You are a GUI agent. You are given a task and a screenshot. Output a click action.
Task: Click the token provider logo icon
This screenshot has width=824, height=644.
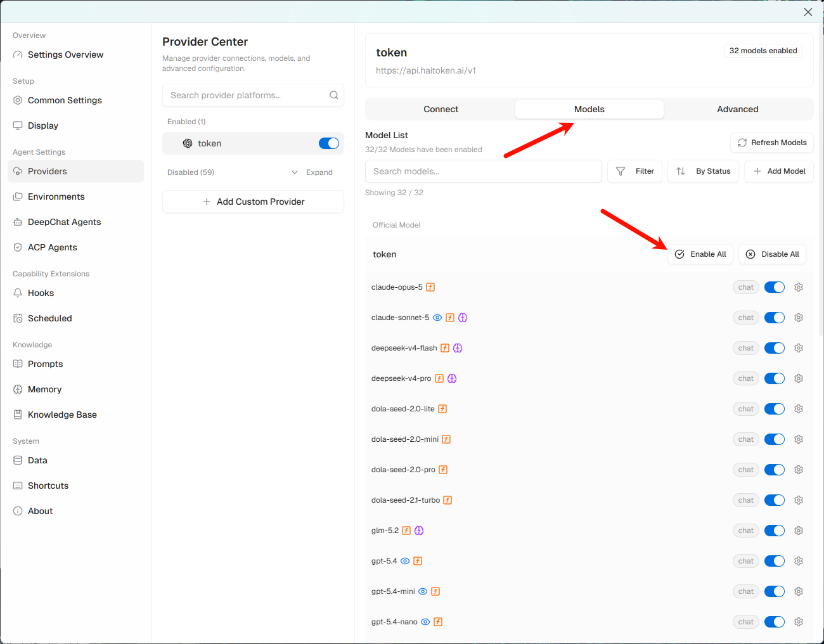[x=188, y=143]
